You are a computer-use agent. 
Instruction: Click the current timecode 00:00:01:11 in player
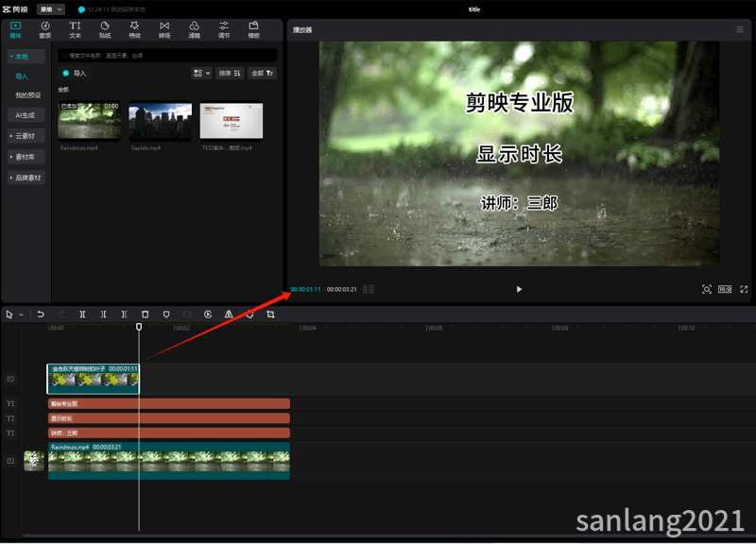[305, 289]
